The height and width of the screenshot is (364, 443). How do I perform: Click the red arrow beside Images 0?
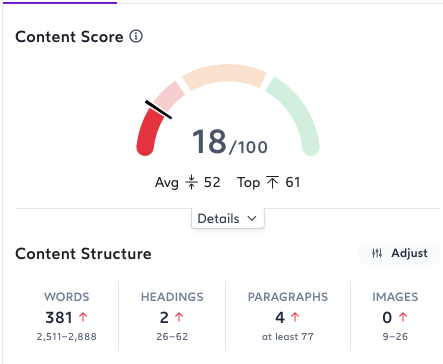(x=403, y=317)
